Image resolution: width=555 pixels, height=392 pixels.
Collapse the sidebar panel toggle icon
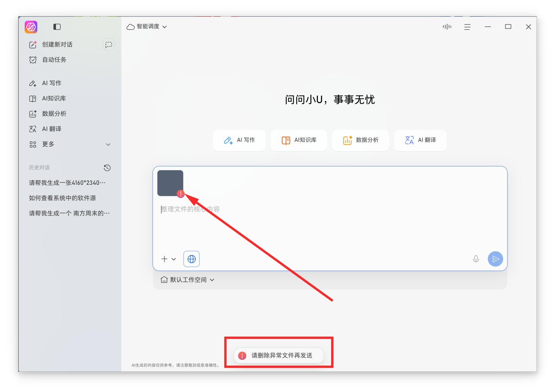click(x=57, y=27)
